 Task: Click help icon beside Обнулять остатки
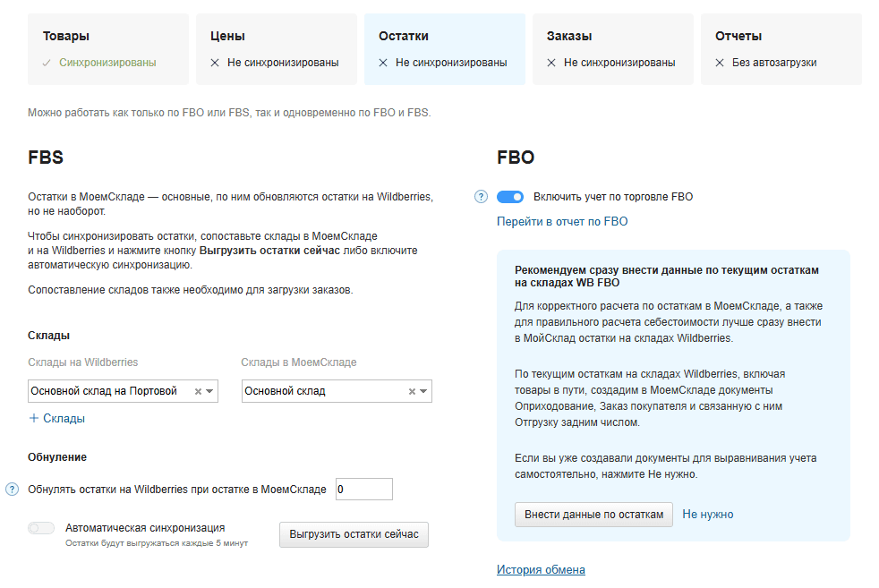tap(13, 489)
